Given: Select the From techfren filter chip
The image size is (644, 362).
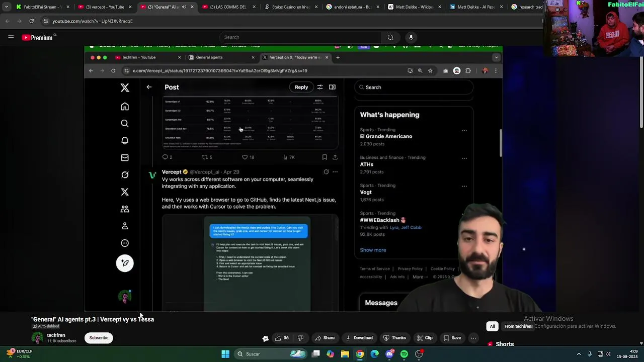Looking at the screenshot, I should pyautogui.click(x=518, y=326).
